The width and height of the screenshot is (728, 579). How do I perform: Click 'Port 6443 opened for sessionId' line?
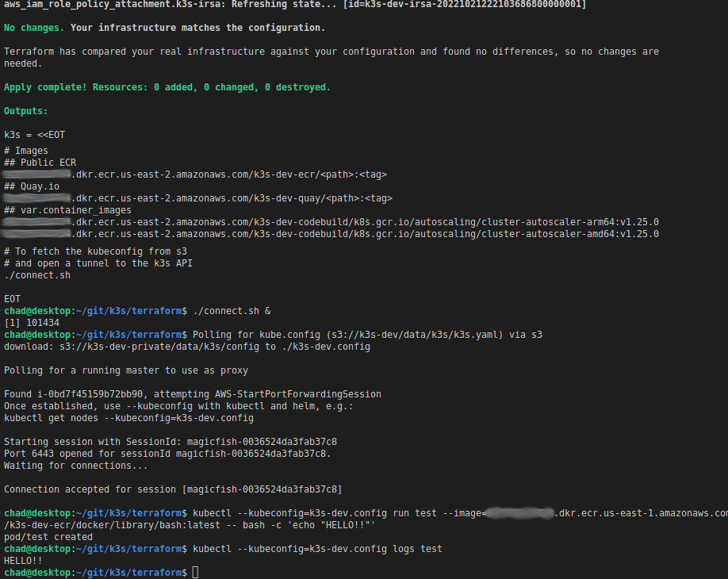point(167,454)
